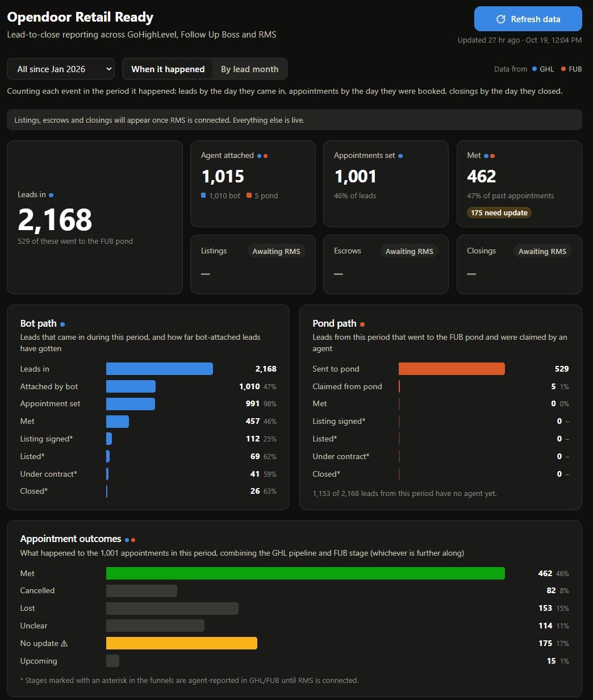Image resolution: width=593 pixels, height=700 pixels.
Task: Click the Met card value 462
Action: click(x=482, y=176)
